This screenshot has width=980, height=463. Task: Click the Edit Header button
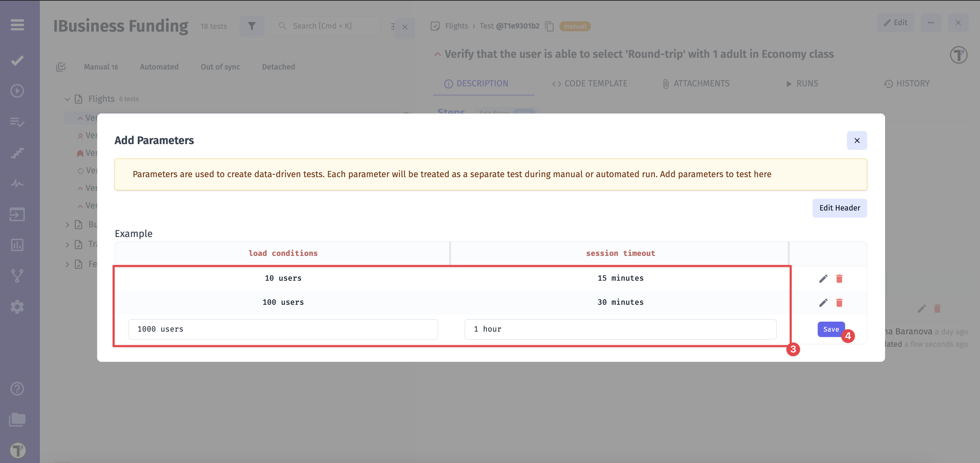point(839,208)
